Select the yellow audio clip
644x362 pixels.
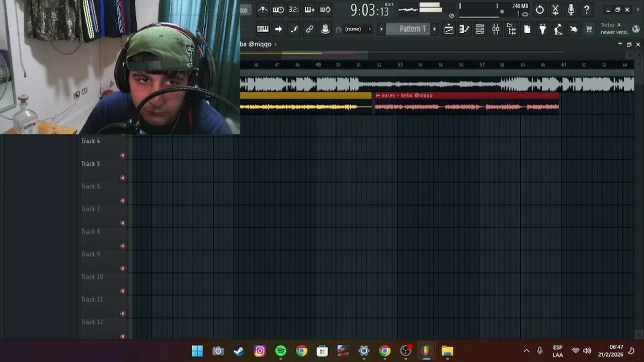pyautogui.click(x=306, y=103)
